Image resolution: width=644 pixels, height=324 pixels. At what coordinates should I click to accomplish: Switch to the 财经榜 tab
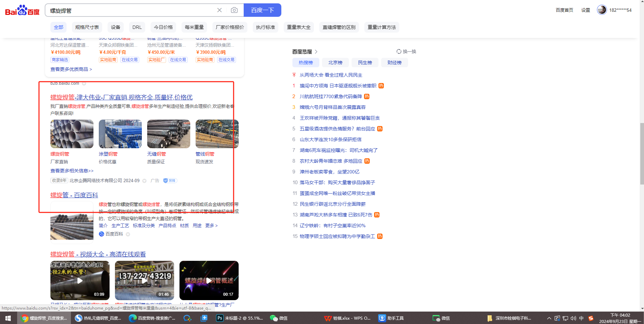pos(394,63)
